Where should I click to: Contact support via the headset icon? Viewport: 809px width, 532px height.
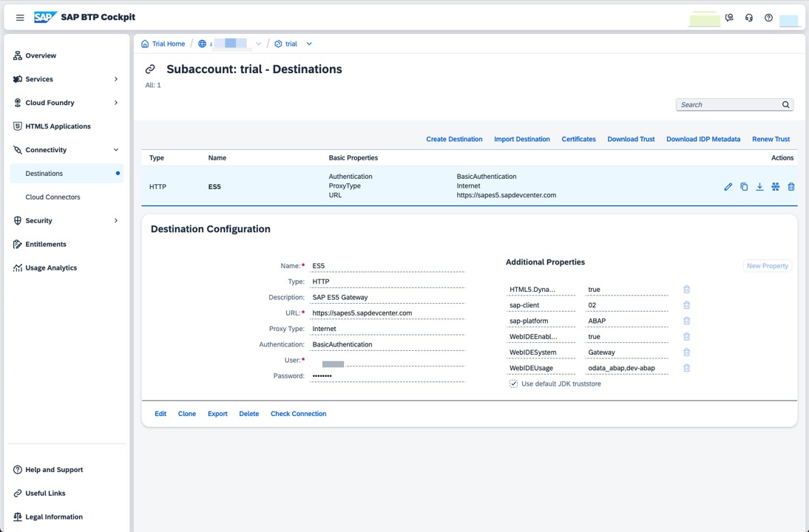[x=750, y=17]
